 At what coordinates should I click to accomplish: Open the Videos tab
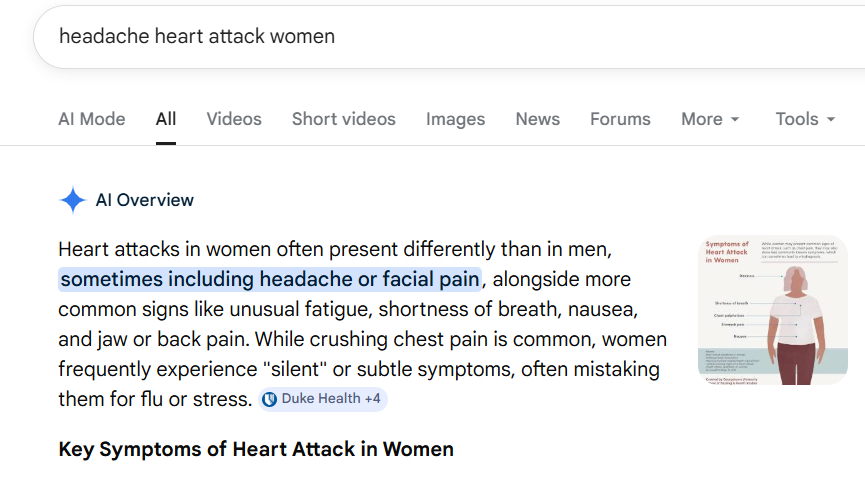pyautogui.click(x=234, y=119)
